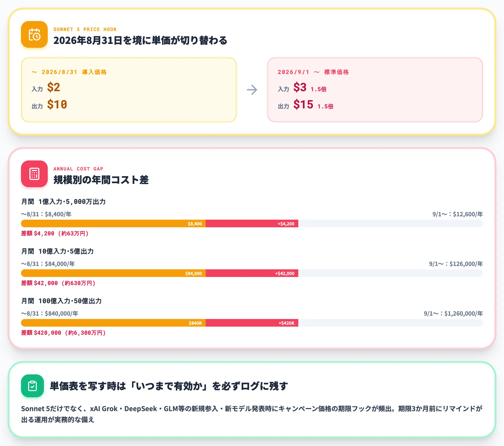
Task: Click the 規模別の年間コスト差 heading
Action: [x=101, y=180]
